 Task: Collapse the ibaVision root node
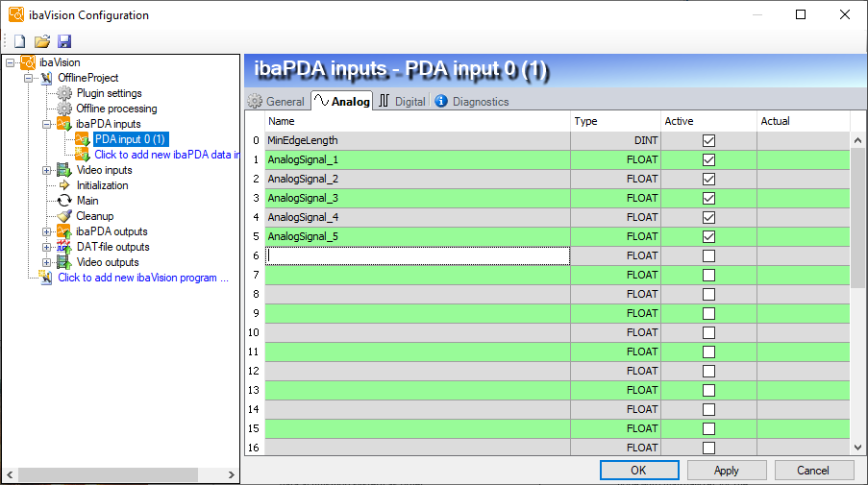click(x=10, y=62)
